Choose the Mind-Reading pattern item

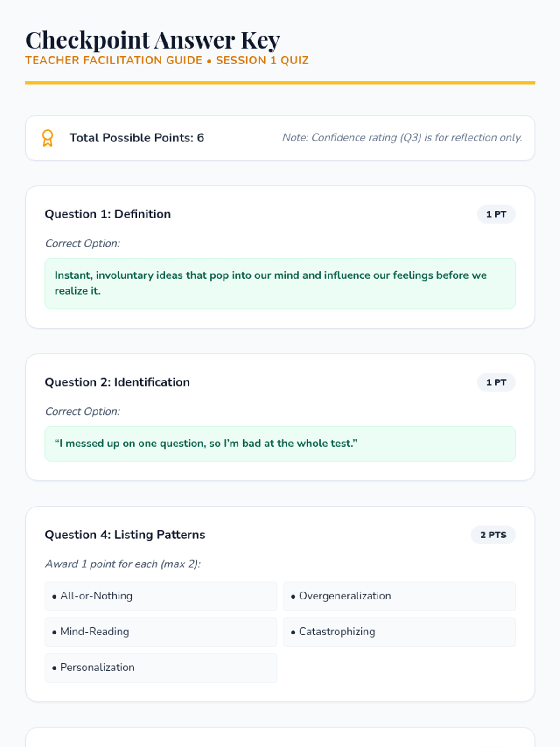point(161,632)
